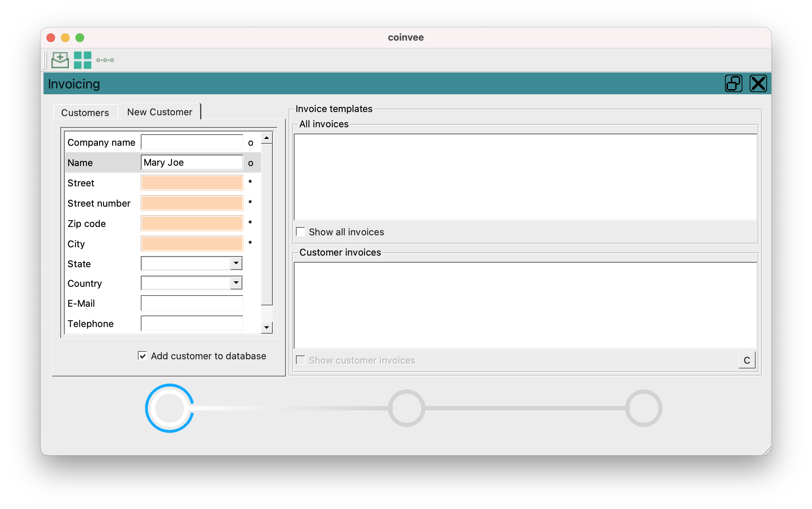The width and height of the screenshot is (812, 509).
Task: Click the first blue progress step circle
Action: (x=169, y=408)
